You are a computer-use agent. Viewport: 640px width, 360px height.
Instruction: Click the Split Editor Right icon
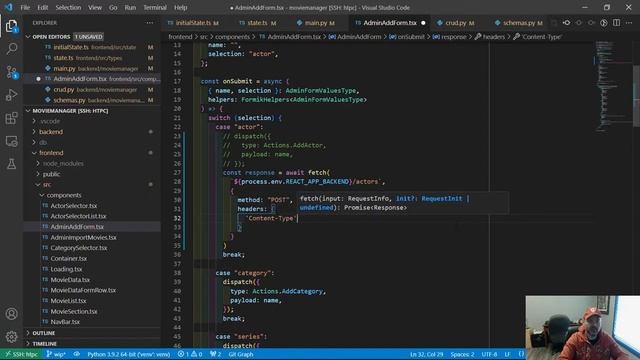tap(616, 23)
